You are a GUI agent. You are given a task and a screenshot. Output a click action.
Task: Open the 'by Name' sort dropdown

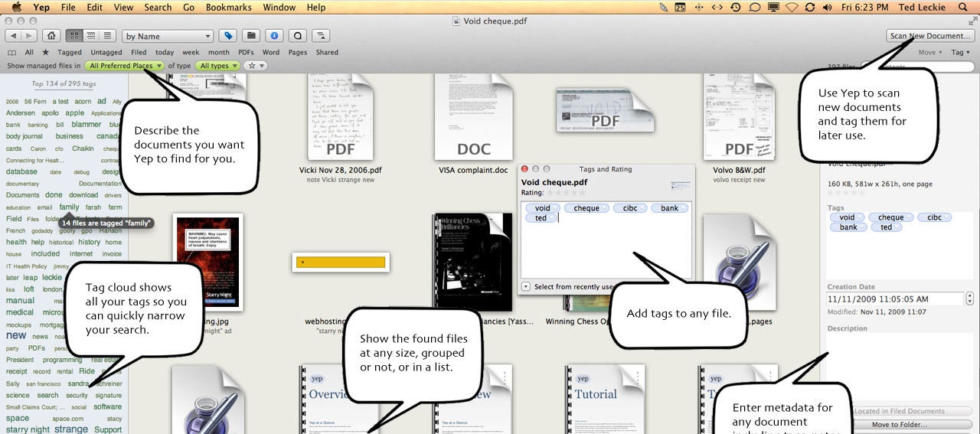[168, 36]
